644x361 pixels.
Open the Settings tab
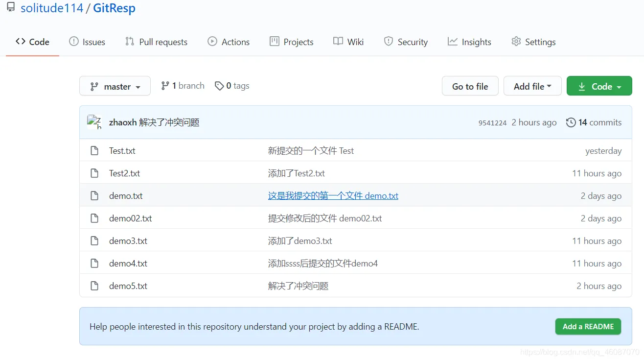pos(533,42)
